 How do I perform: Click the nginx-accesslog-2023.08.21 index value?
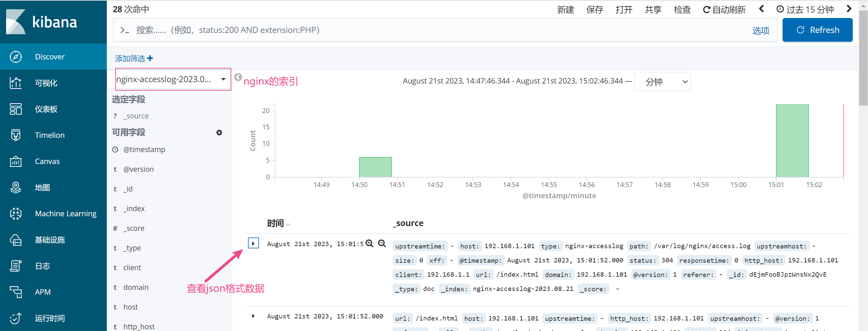pos(523,289)
